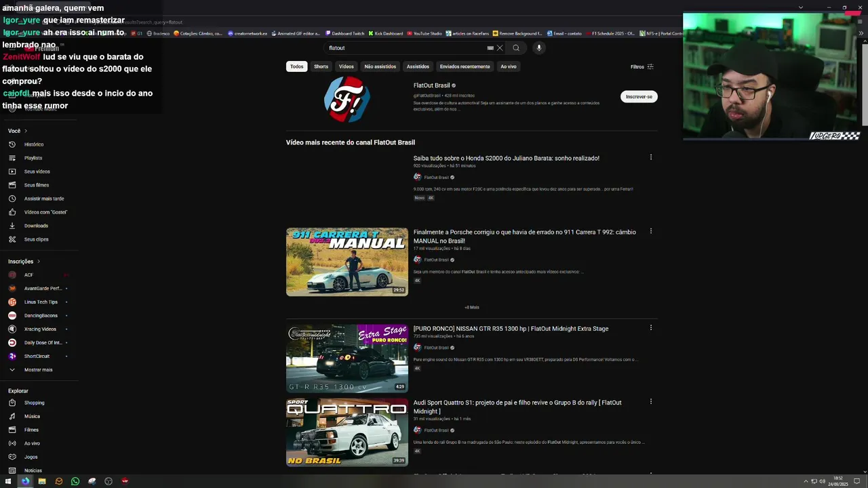Open the FlatOut Brasil channel name
This screenshot has height=488, width=868.
point(432,85)
